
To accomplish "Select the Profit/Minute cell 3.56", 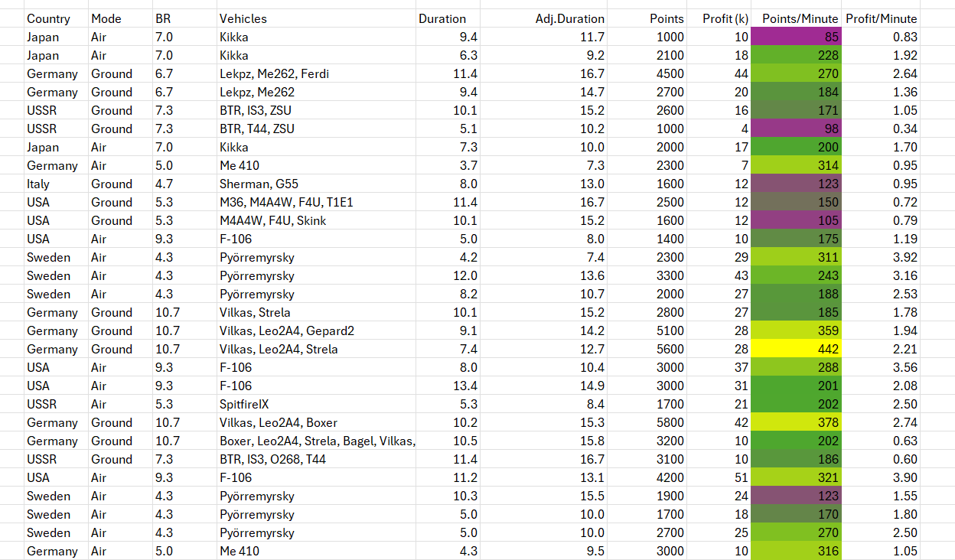I will tap(880, 367).
